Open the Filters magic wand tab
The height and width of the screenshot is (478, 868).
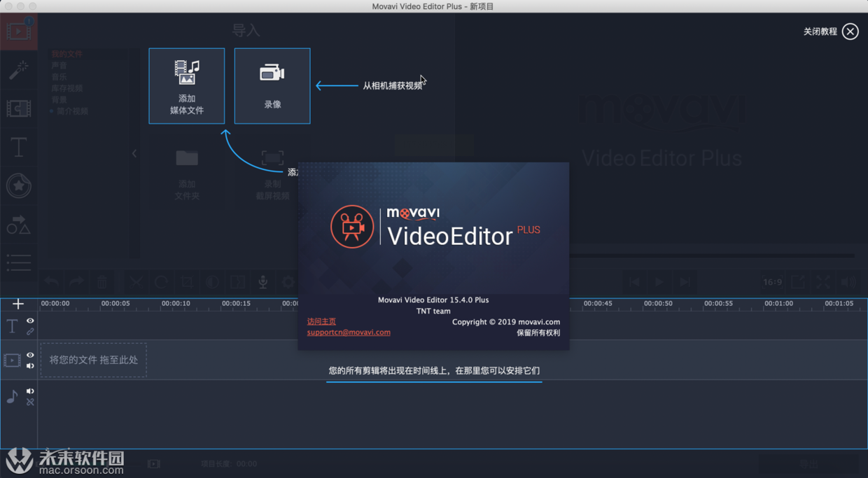[x=18, y=70]
